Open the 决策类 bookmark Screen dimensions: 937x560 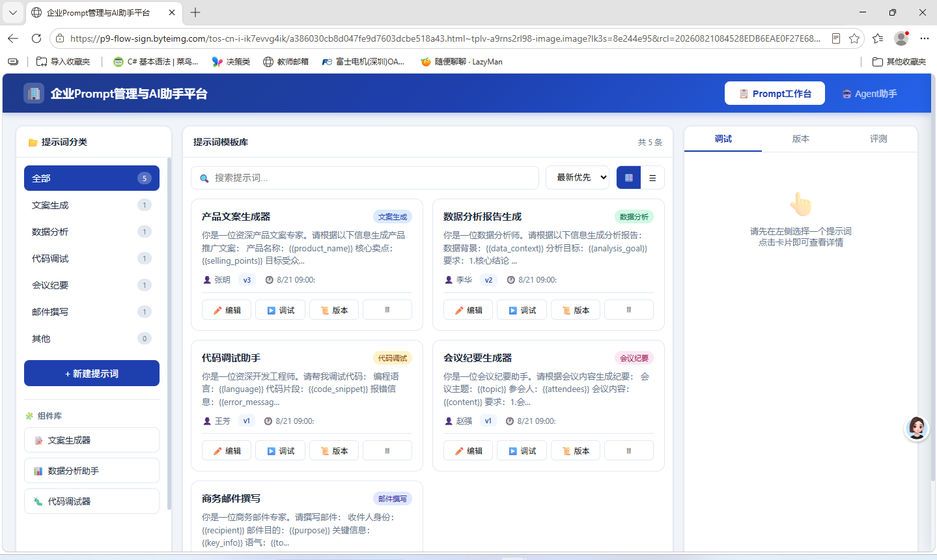point(231,62)
